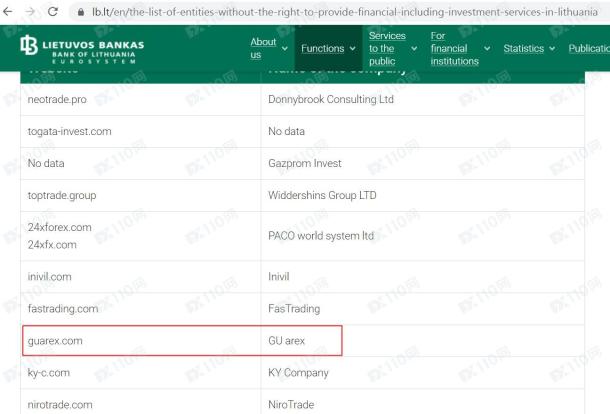The height and width of the screenshot is (414, 610).
Task: Select the fastrading.com cell
Action: [140, 309]
